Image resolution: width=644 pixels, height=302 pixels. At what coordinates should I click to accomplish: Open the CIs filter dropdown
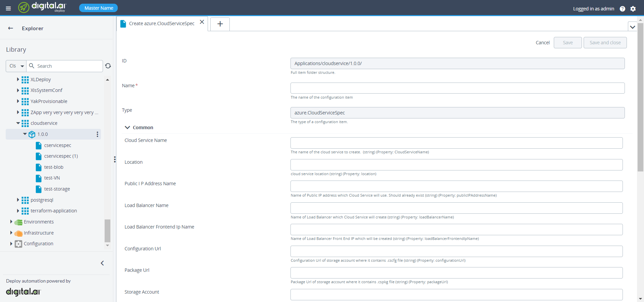(16, 66)
